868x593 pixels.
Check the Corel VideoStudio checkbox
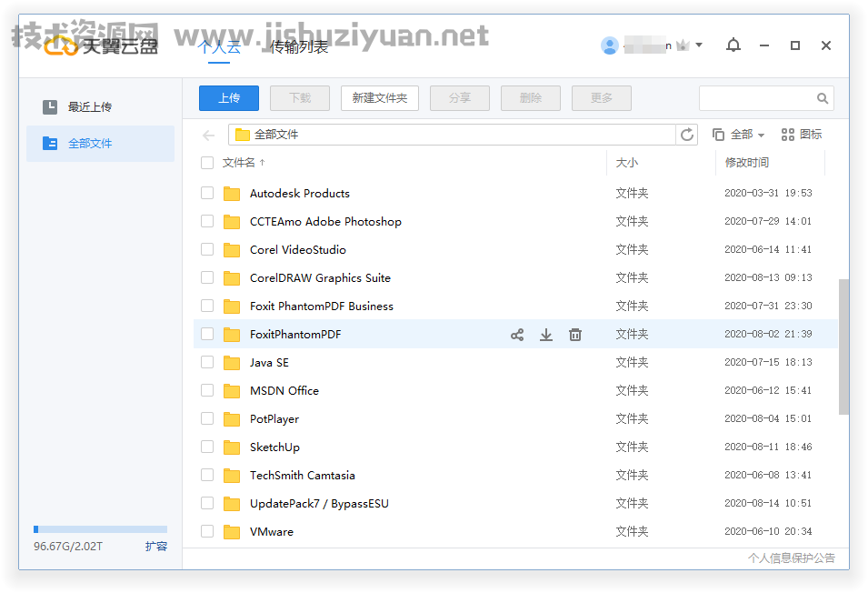207,249
